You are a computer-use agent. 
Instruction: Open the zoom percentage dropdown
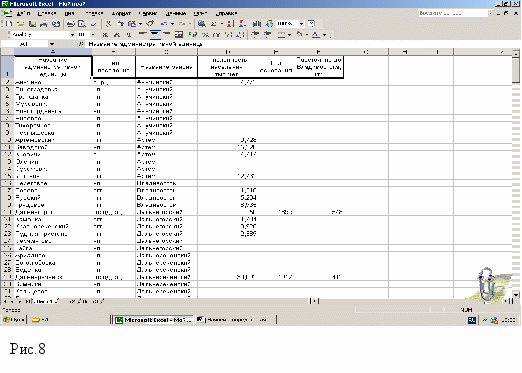(x=301, y=24)
